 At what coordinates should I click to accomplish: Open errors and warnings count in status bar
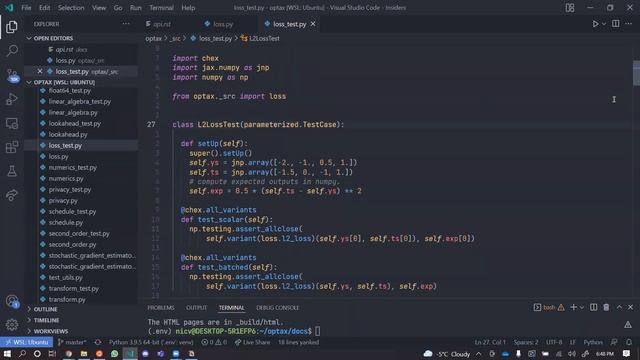214,342
